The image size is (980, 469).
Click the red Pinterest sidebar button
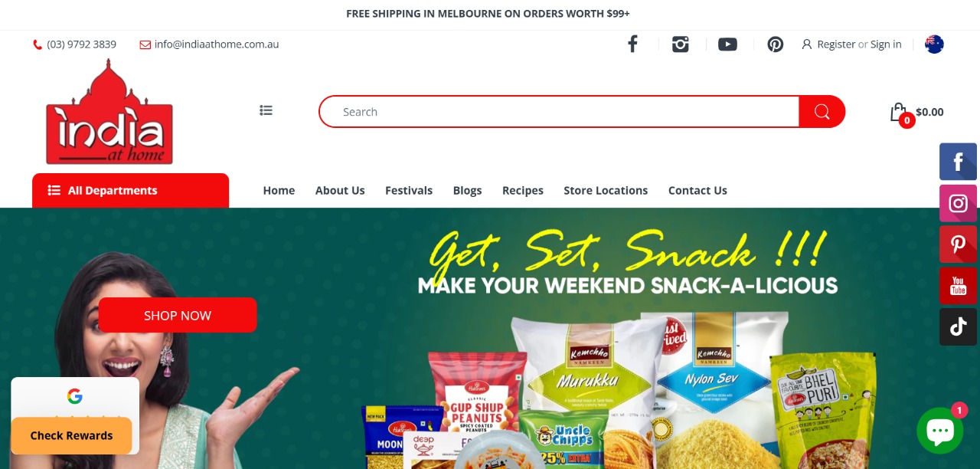[x=959, y=244]
